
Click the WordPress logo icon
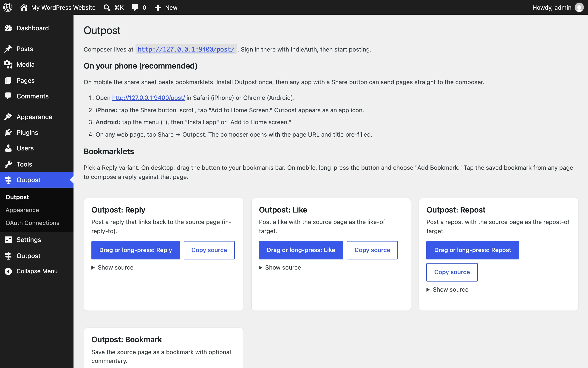(x=8, y=7)
